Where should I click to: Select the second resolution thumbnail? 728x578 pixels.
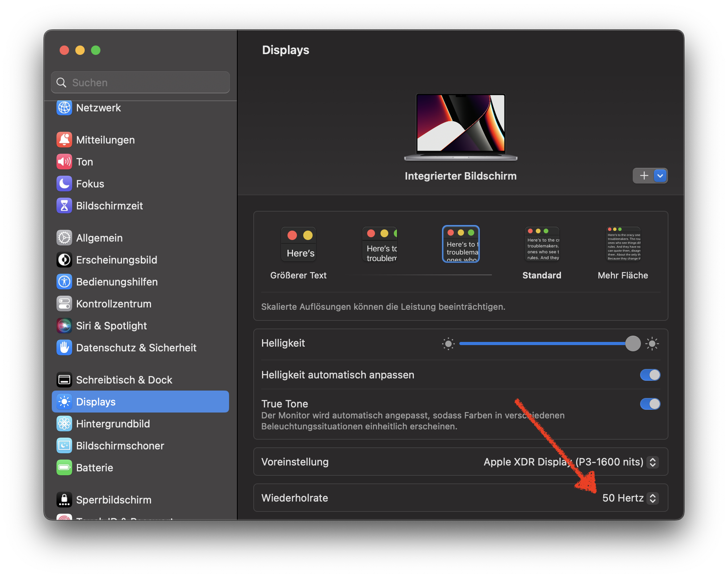(380, 244)
